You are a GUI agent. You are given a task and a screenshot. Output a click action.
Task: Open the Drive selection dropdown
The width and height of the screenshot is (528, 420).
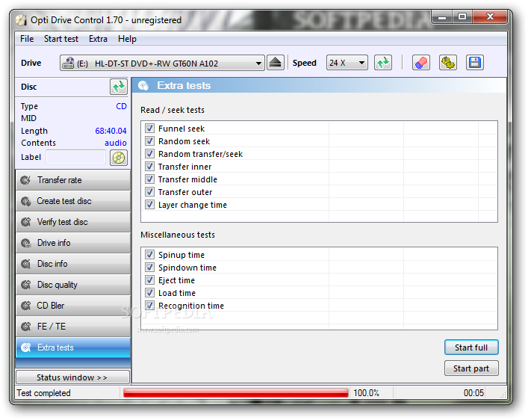pyautogui.click(x=162, y=63)
